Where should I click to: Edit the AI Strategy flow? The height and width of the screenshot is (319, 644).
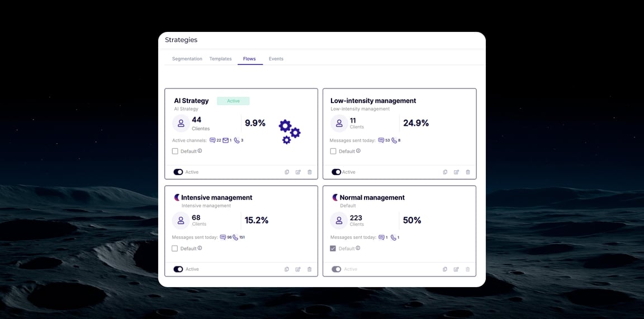(x=298, y=172)
